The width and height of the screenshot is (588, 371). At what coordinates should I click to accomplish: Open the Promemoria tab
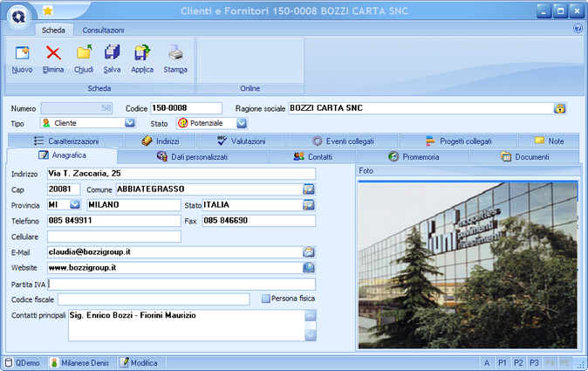[x=414, y=157]
